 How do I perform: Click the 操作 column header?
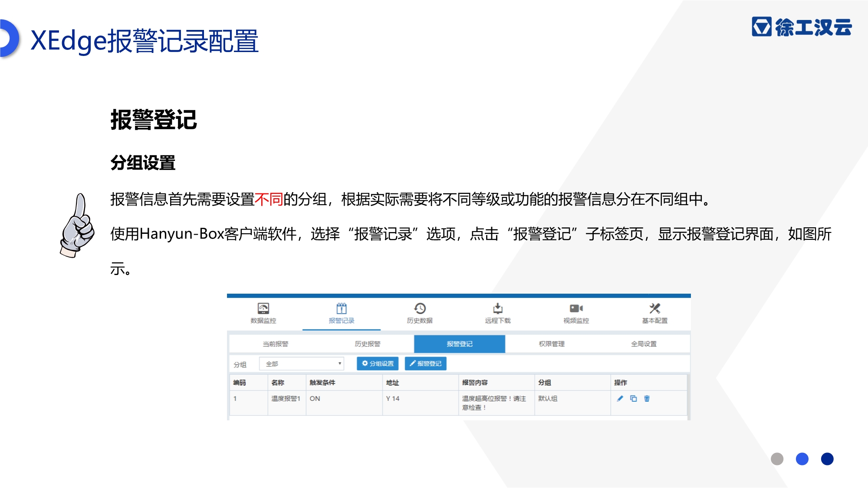point(648,383)
